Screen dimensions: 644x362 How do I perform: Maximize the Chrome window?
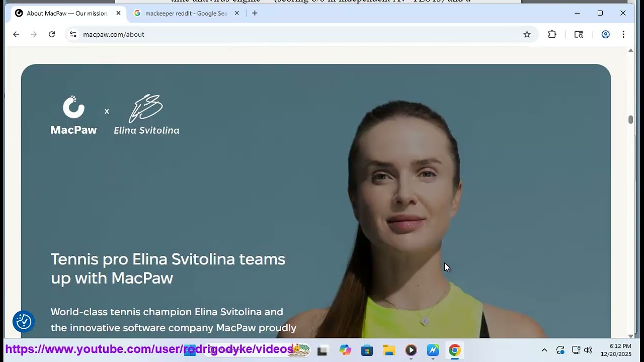(x=600, y=13)
